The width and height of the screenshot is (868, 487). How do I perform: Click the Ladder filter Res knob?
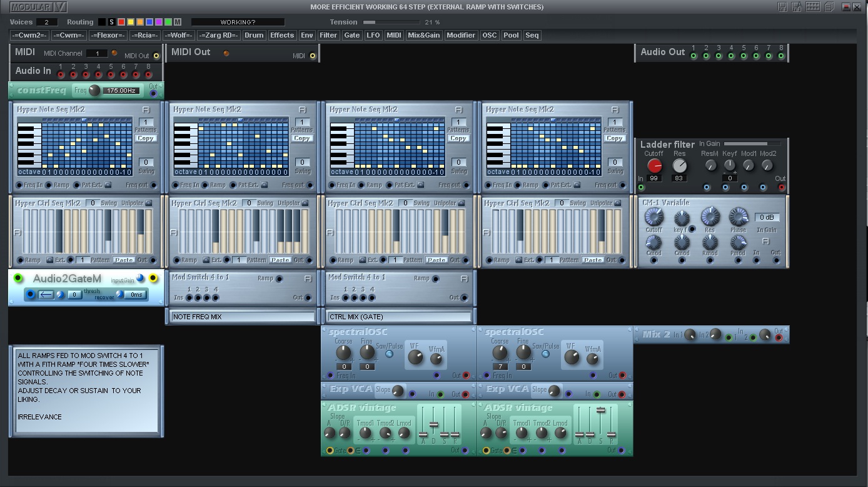[x=679, y=166]
